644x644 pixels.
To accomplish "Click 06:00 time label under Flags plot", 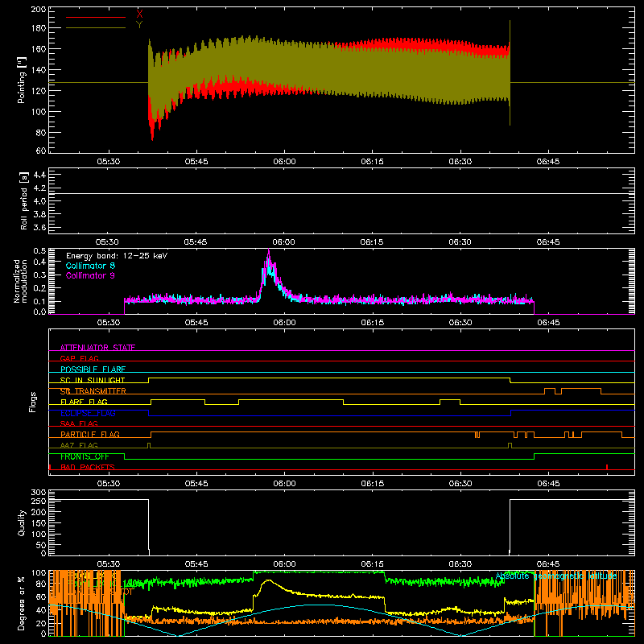I will [284, 484].
